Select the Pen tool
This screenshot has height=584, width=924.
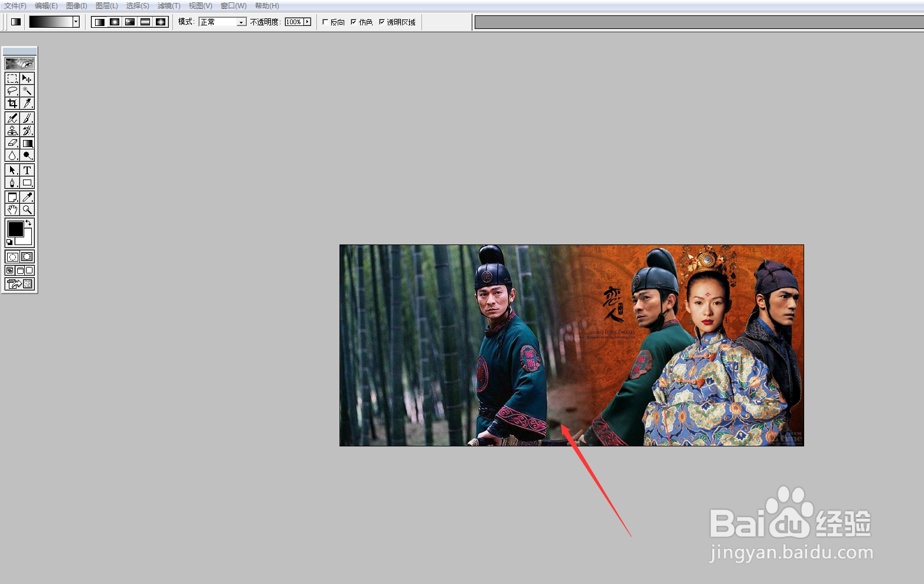click(x=12, y=182)
